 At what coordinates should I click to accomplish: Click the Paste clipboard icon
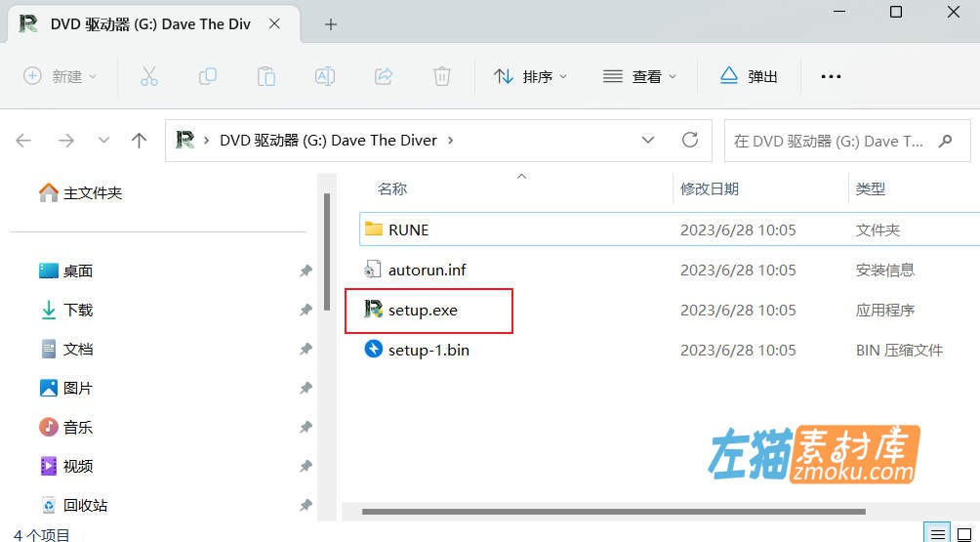click(266, 76)
